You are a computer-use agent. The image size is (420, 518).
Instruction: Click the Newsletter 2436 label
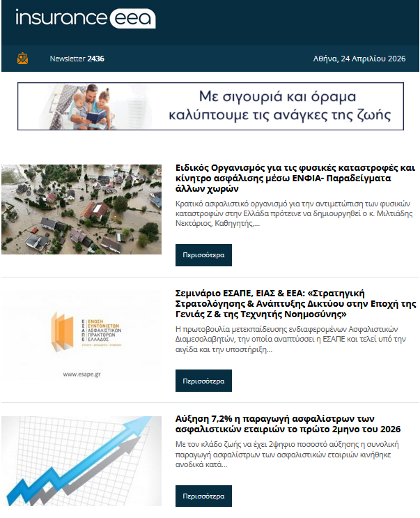click(x=77, y=59)
